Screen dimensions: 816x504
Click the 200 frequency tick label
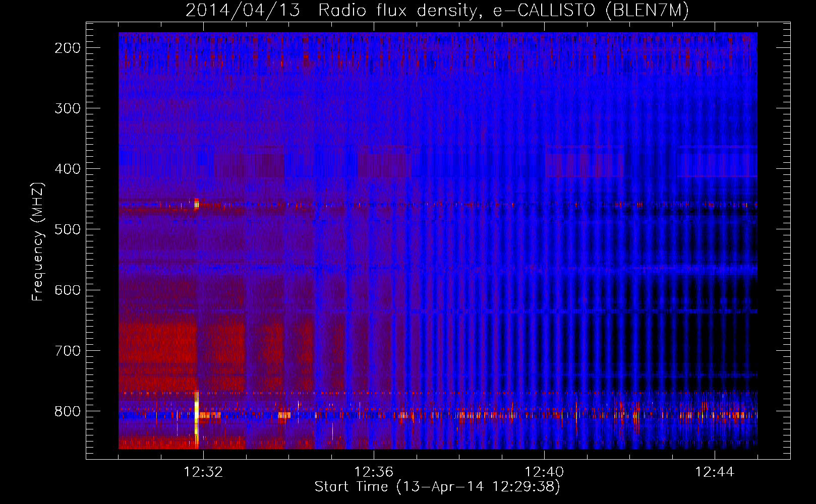68,48
